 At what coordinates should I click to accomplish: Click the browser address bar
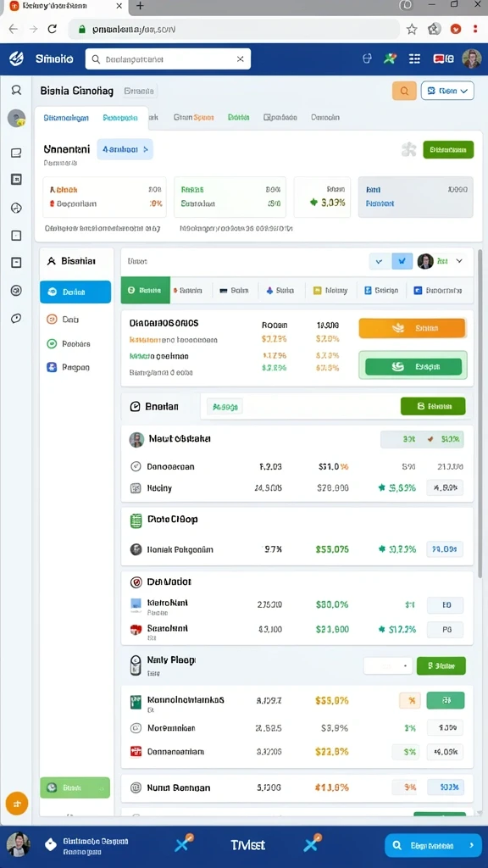pyautogui.click(x=234, y=30)
